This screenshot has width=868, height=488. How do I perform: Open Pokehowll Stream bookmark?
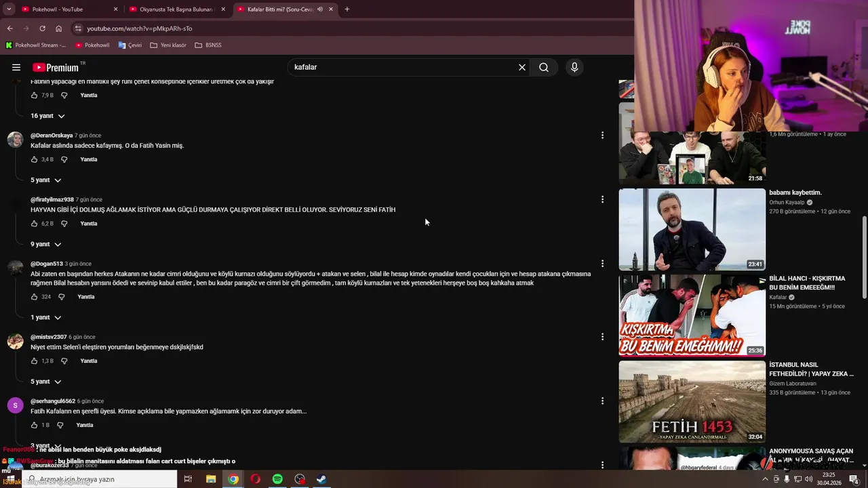click(35, 45)
